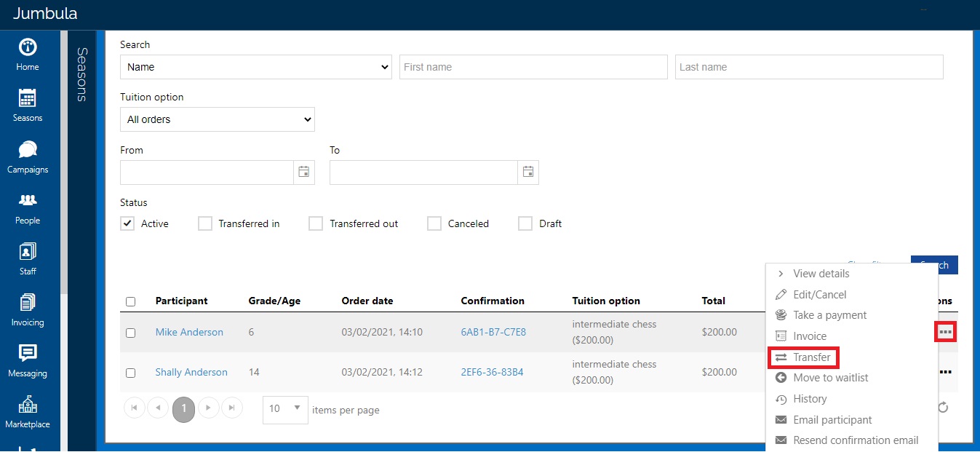Sort by Participant column header
The width and height of the screenshot is (980, 452).
(181, 301)
